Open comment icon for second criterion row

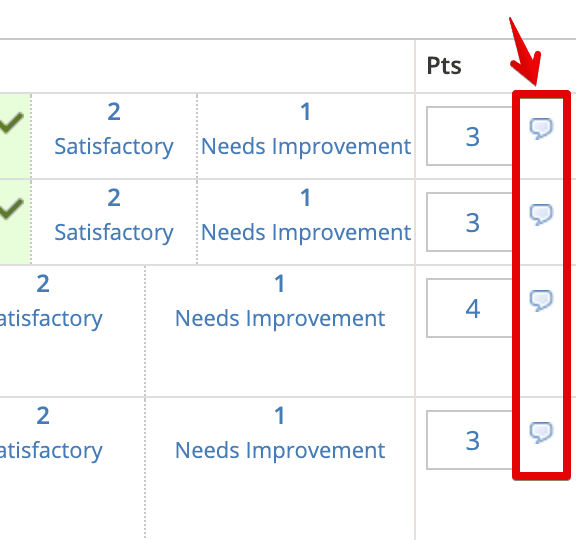pos(541,214)
